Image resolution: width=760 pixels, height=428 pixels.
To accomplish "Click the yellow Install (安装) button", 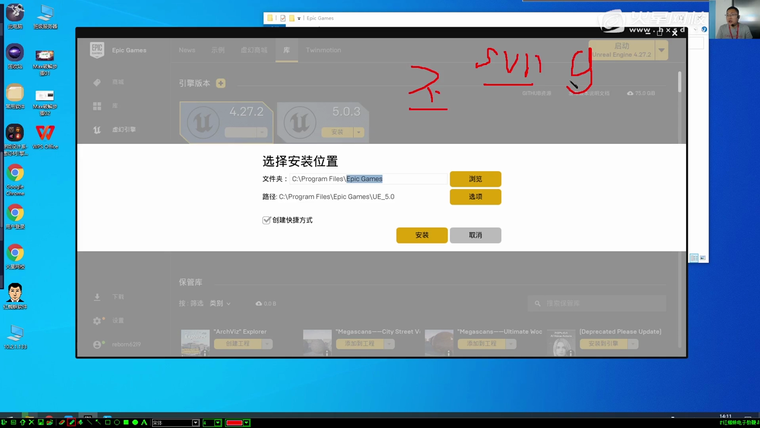I will pyautogui.click(x=421, y=235).
